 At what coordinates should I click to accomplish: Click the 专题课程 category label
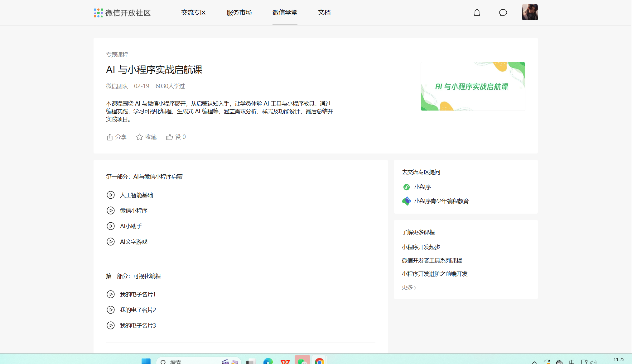click(117, 55)
